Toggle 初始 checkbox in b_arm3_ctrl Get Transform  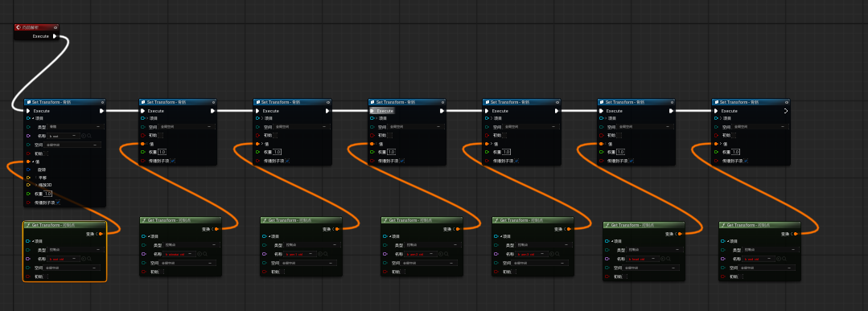click(x=514, y=272)
